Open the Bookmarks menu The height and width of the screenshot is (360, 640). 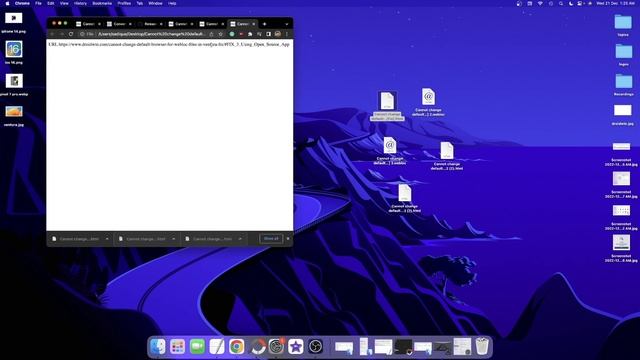click(102, 3)
